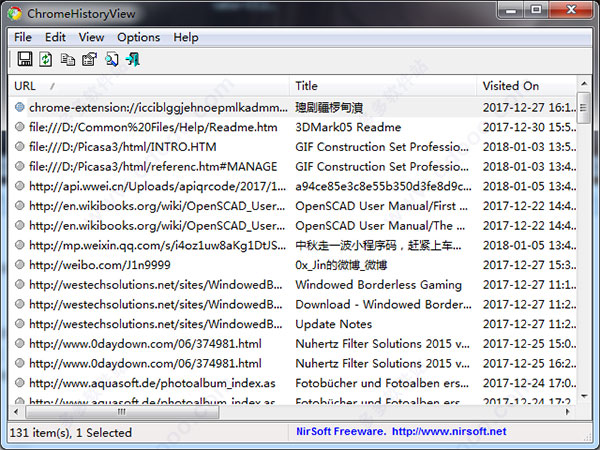Click the Copy Selected Items toolbar icon
The width and height of the screenshot is (600, 450).
click(x=68, y=59)
